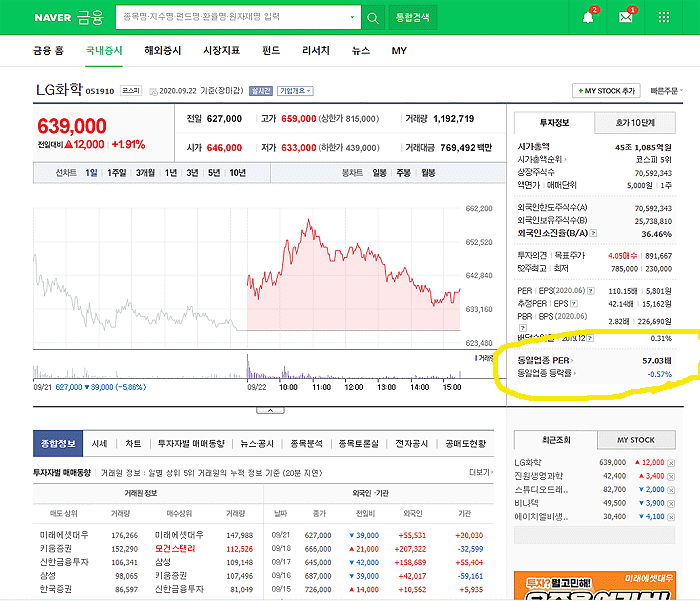Collapse the chart with the arrow handle

tap(270, 410)
